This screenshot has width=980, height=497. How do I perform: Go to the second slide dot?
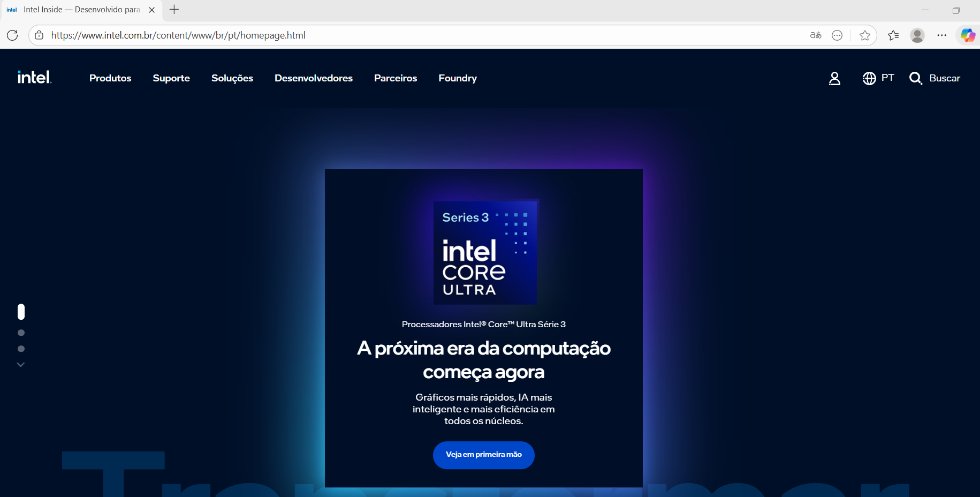pos(21,333)
